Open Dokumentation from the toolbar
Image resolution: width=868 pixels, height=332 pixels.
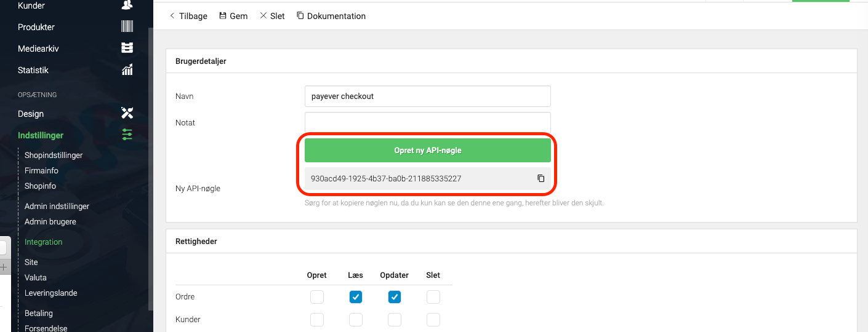[331, 16]
